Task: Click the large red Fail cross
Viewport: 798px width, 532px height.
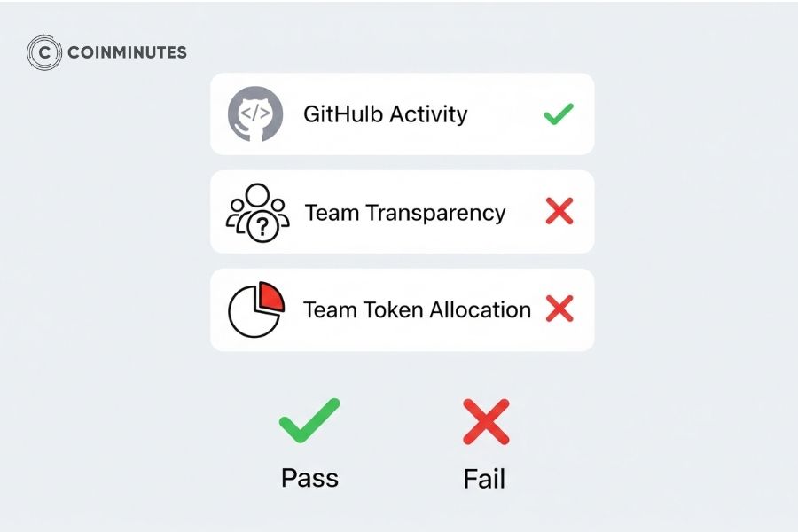Action: 486,422
